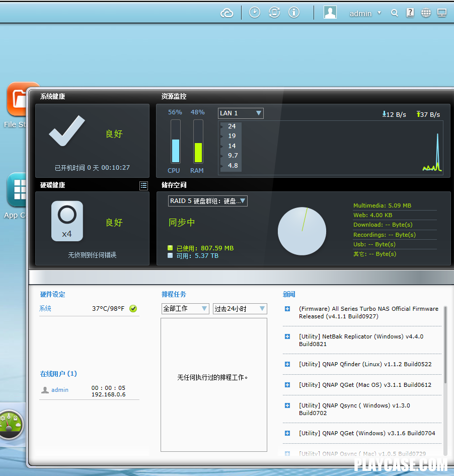The image size is (454, 476).
Task: Open the 在线用户 (1) link
Action: pyautogui.click(x=58, y=374)
